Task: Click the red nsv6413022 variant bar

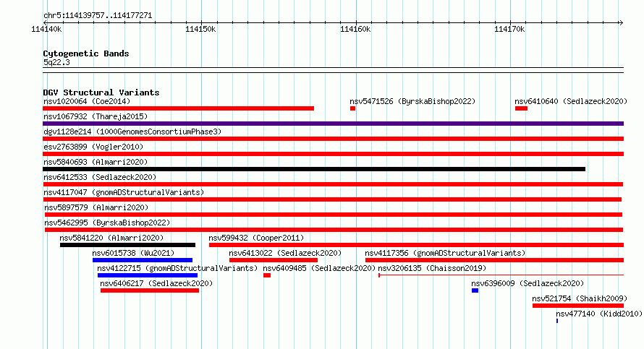Action: pos(274,260)
